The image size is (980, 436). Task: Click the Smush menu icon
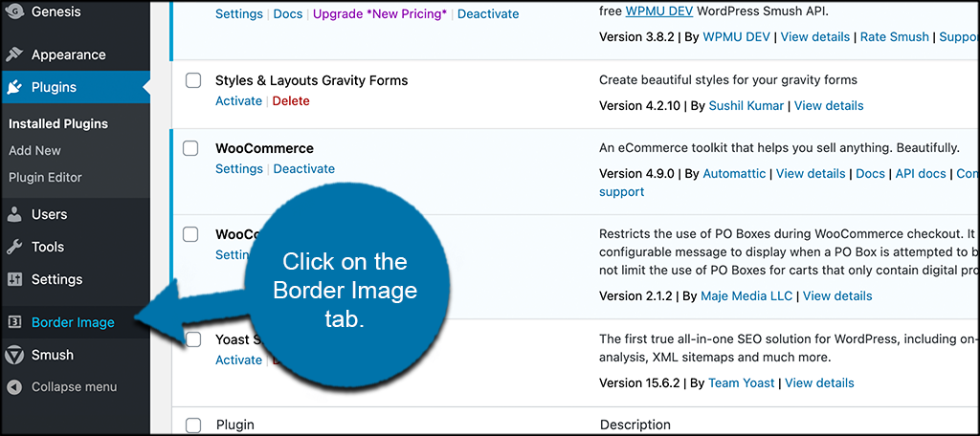13,355
